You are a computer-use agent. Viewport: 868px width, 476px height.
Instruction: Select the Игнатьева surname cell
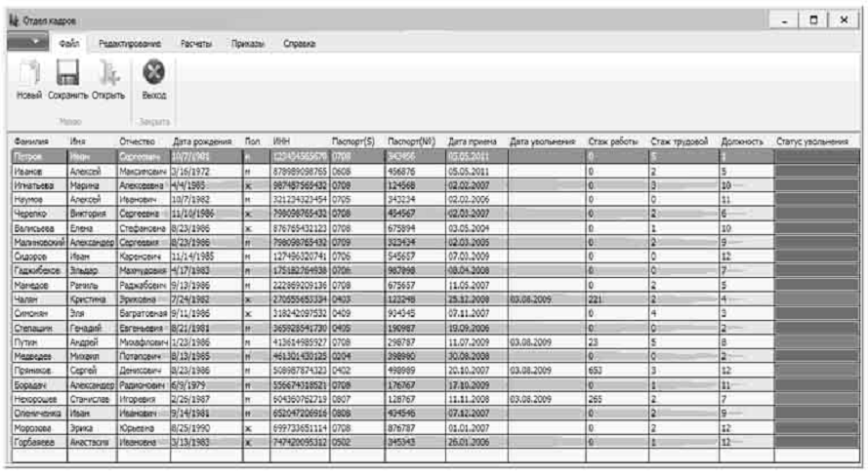(39, 185)
